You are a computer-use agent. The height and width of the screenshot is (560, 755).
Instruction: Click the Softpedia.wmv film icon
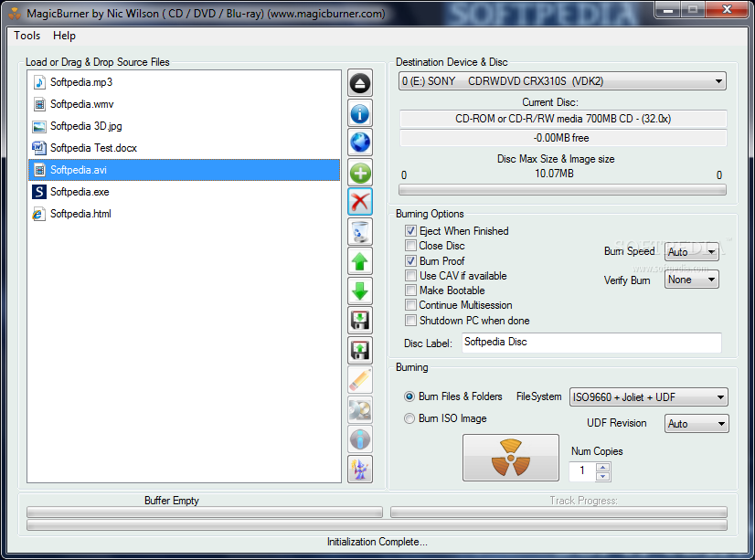[x=39, y=104]
